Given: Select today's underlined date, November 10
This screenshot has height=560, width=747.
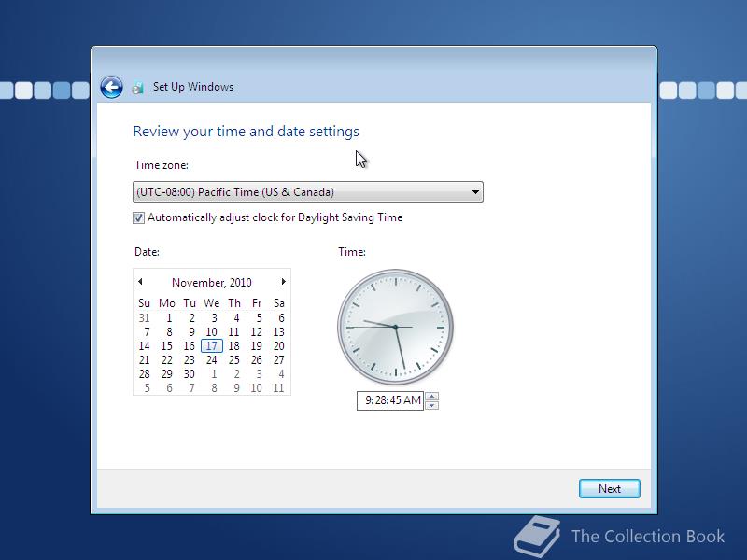Looking at the screenshot, I should click(x=212, y=331).
